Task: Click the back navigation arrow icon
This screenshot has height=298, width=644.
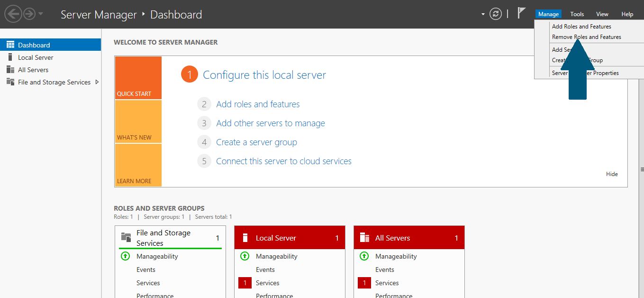Action: (13, 14)
